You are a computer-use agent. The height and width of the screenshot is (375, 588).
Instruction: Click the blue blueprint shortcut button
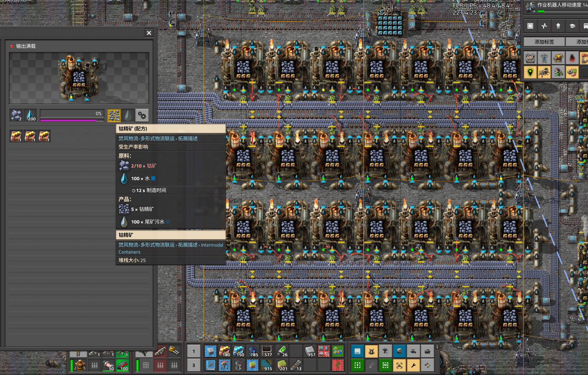pos(357,351)
